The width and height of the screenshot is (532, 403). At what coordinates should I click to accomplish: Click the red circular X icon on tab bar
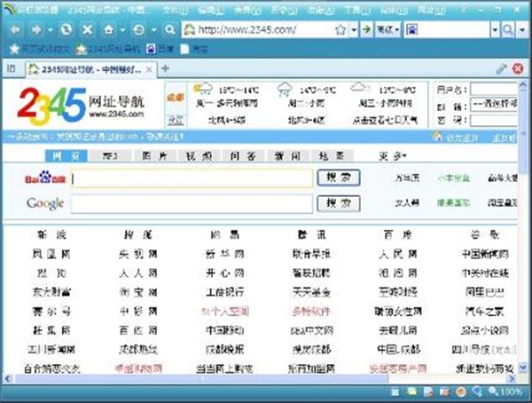(x=518, y=69)
